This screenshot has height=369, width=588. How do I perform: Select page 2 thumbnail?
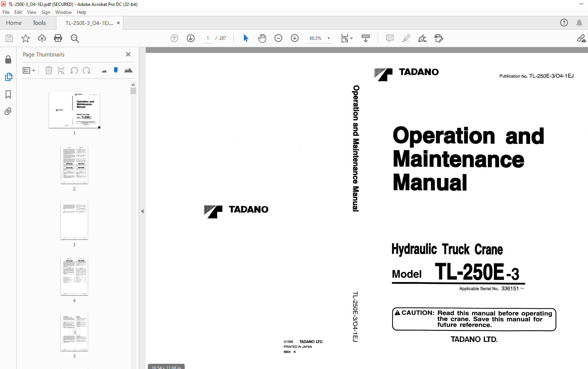click(x=74, y=164)
